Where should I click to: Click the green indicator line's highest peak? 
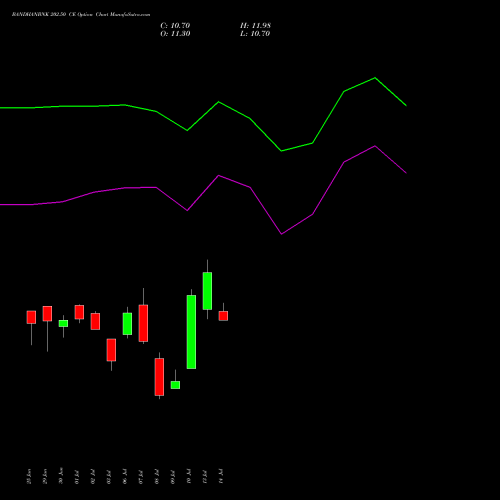tap(375, 78)
